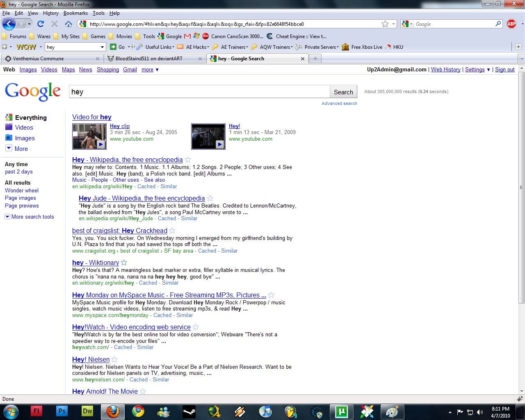
Task: Play the Hey! video thumbnail from 2009
Action: pos(208,137)
